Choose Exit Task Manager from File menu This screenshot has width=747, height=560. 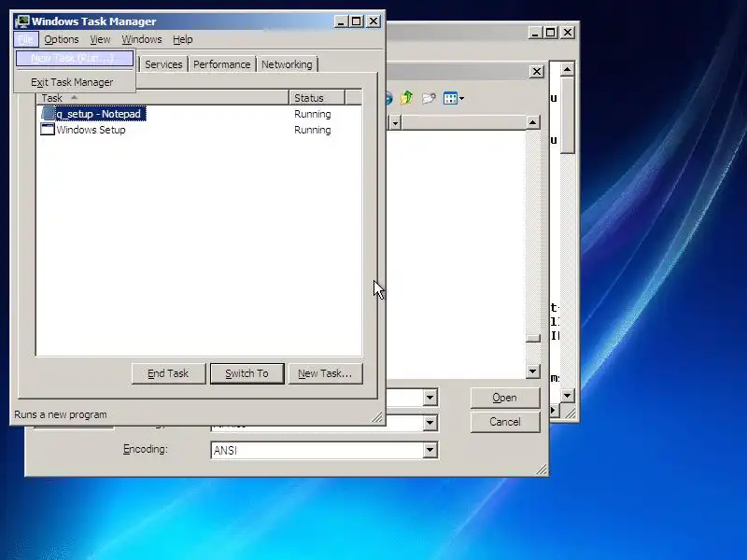pyautogui.click(x=75, y=82)
